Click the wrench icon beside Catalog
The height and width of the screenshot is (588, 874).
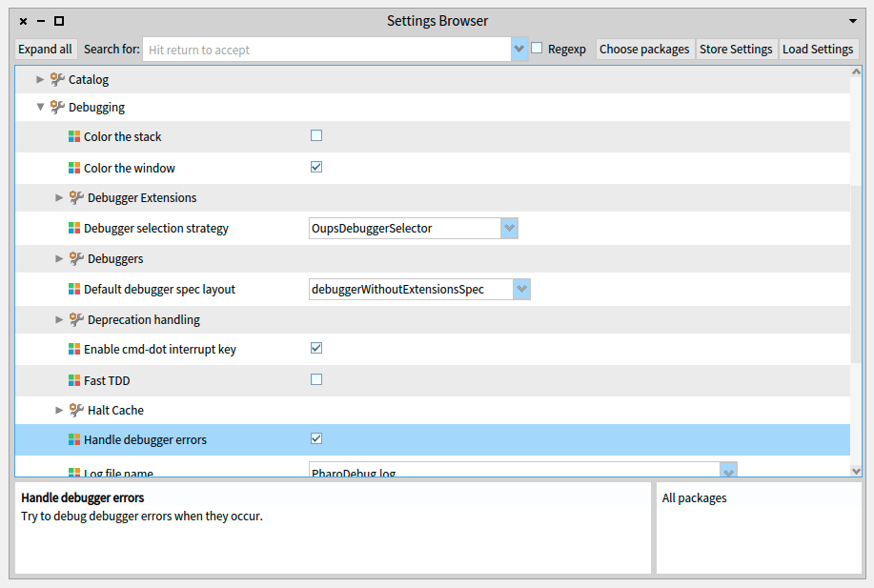[x=57, y=80]
